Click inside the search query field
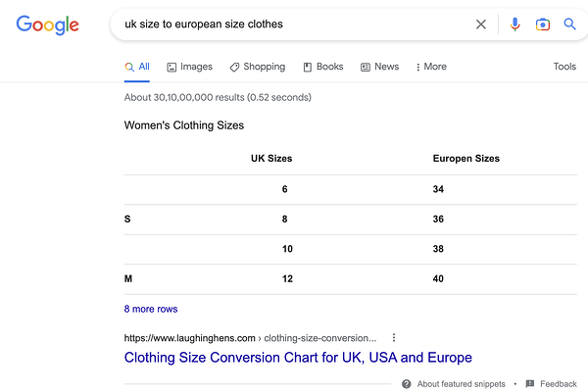This screenshot has height=392, width=588. (284, 24)
